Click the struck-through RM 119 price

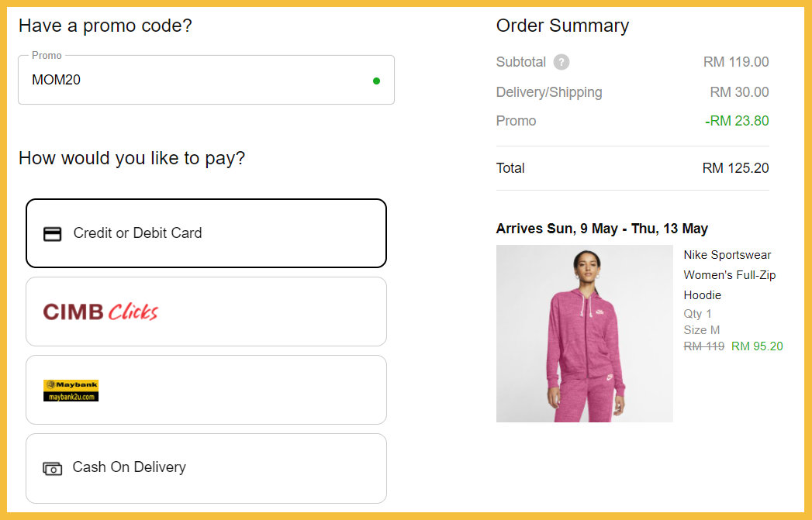coord(703,346)
